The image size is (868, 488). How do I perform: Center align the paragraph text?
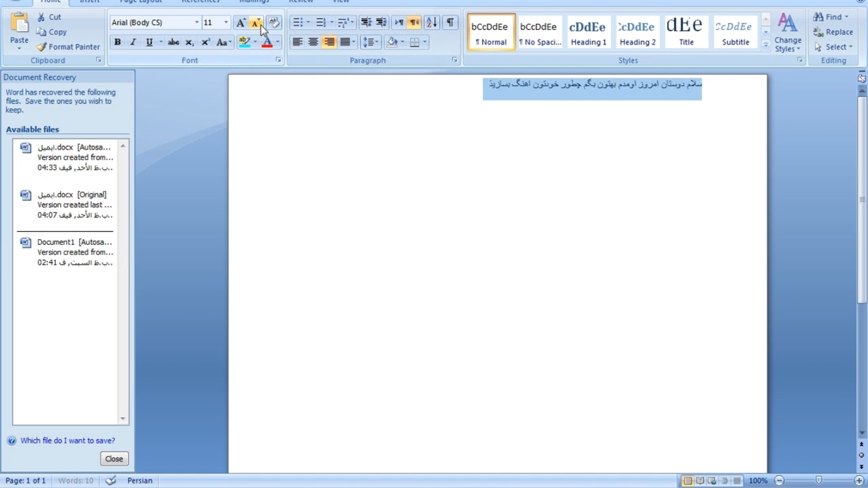(x=313, y=42)
